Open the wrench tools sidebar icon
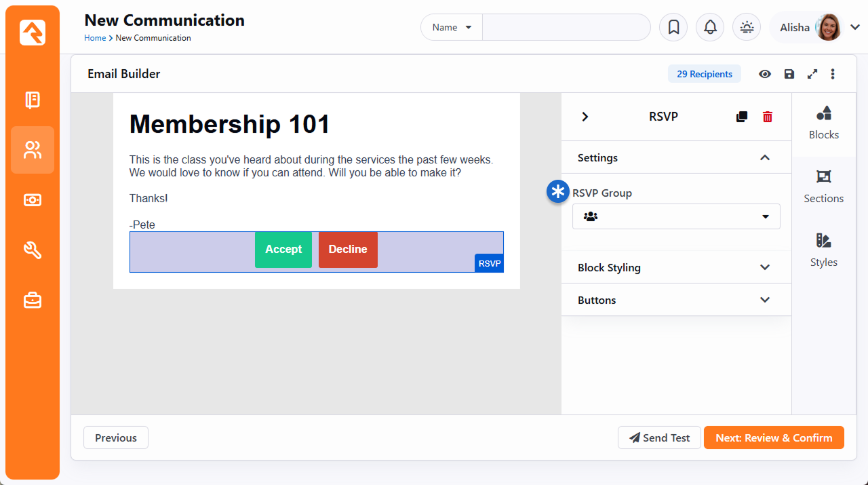The width and height of the screenshot is (868, 485). (x=33, y=250)
